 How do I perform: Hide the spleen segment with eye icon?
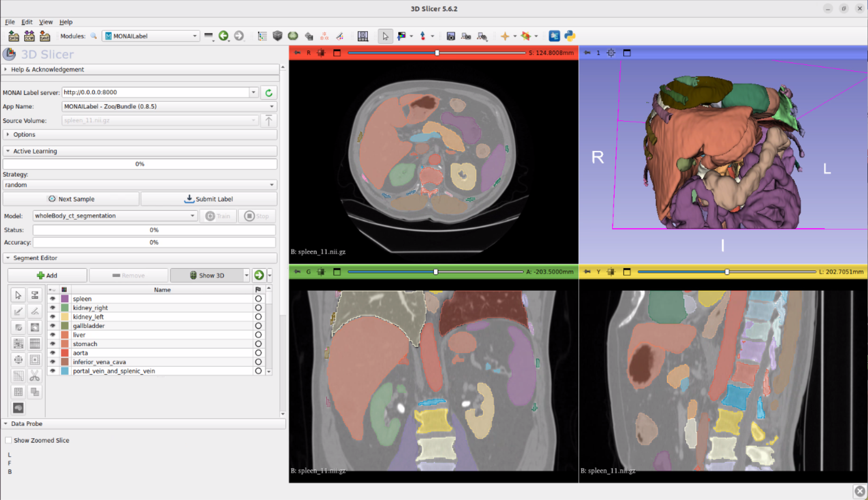click(52, 299)
